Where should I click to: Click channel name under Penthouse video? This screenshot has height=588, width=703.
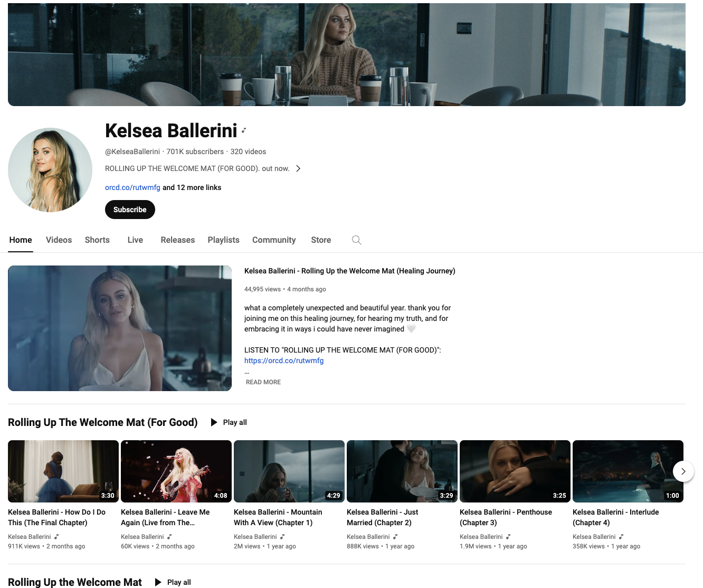481,537
